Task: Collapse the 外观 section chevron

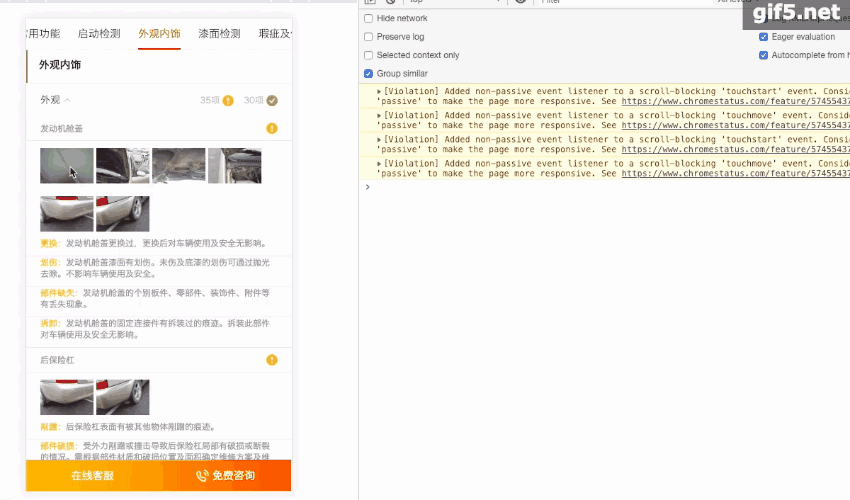Action: 67,100
